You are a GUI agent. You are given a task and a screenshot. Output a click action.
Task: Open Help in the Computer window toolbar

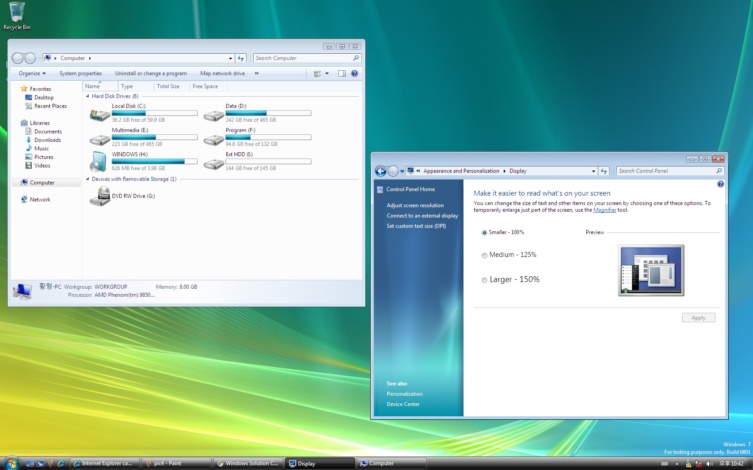[x=354, y=73]
